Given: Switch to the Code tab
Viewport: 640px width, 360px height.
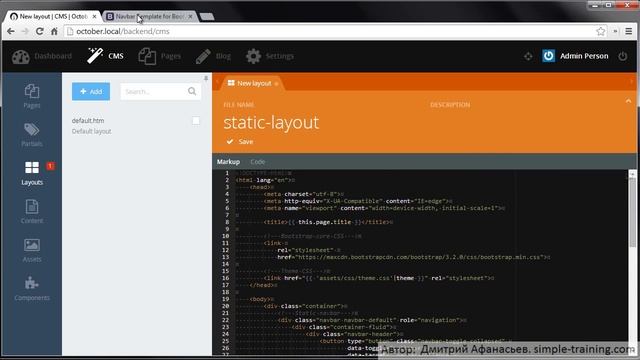Looking at the screenshot, I should 258,162.
